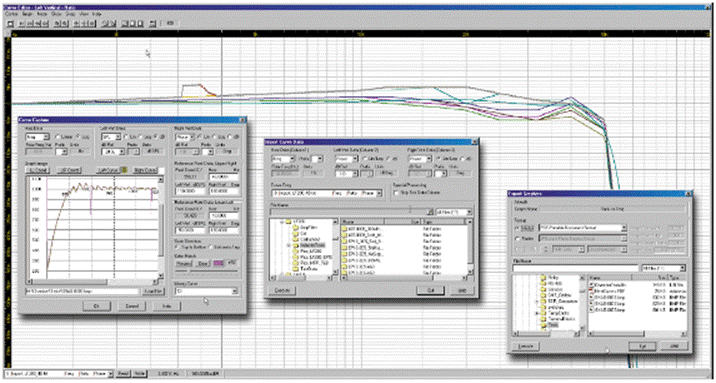Open the file type filter dropdown in Import dialog
This screenshot has height=383, width=716.
click(x=453, y=212)
